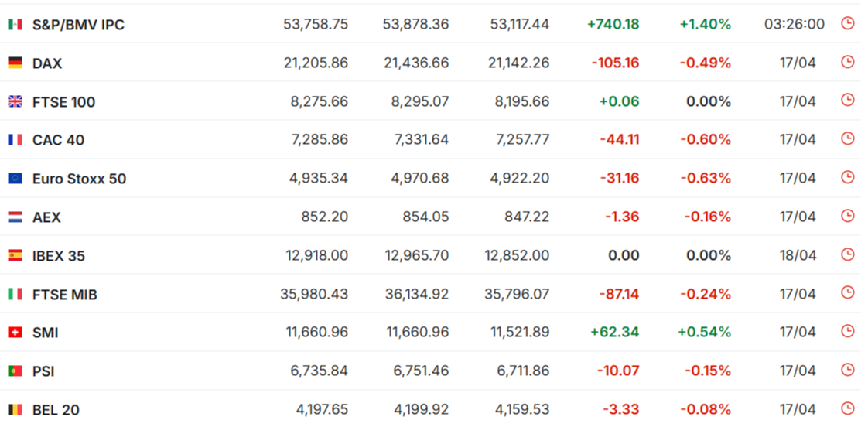
Task: Click the clock icon in the SMI row
Action: point(848,331)
